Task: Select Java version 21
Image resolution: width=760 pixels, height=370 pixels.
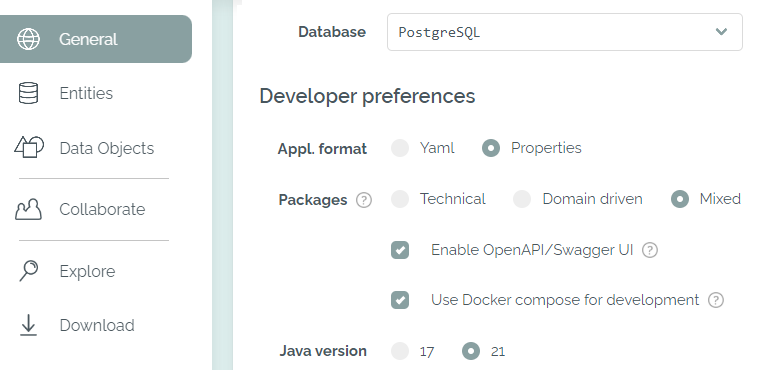Action: click(x=471, y=351)
